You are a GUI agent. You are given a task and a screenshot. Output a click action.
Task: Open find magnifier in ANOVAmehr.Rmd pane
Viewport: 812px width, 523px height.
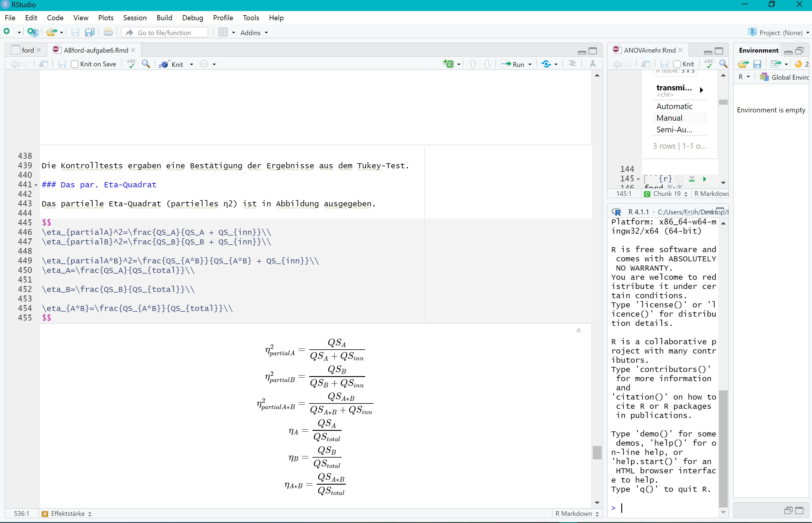(x=723, y=64)
